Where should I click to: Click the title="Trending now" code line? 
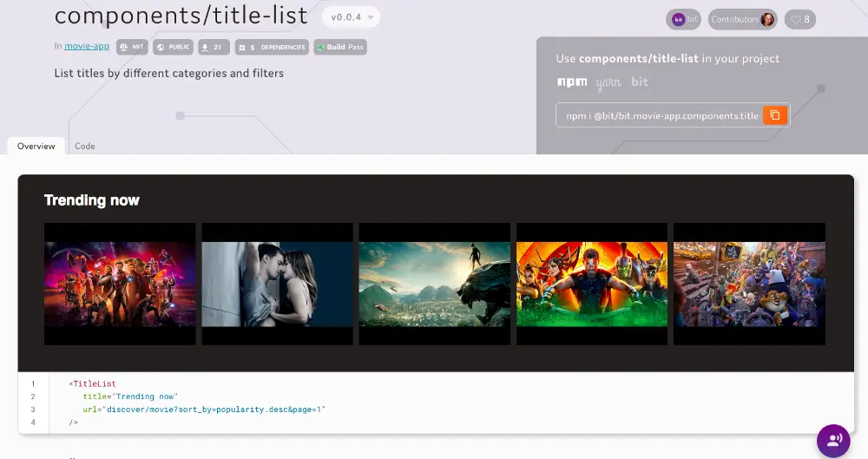tap(130, 397)
